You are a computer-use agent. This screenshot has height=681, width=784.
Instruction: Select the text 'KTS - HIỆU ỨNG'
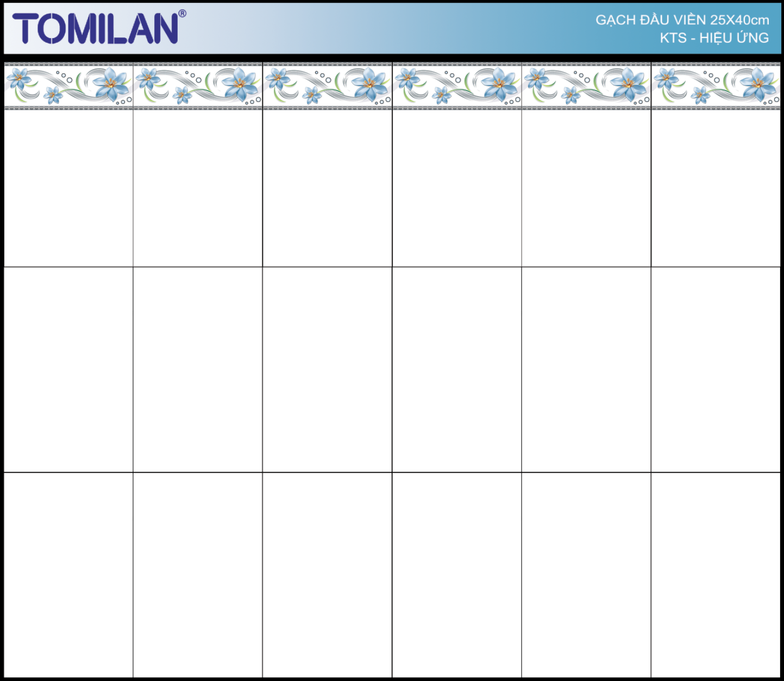point(714,37)
